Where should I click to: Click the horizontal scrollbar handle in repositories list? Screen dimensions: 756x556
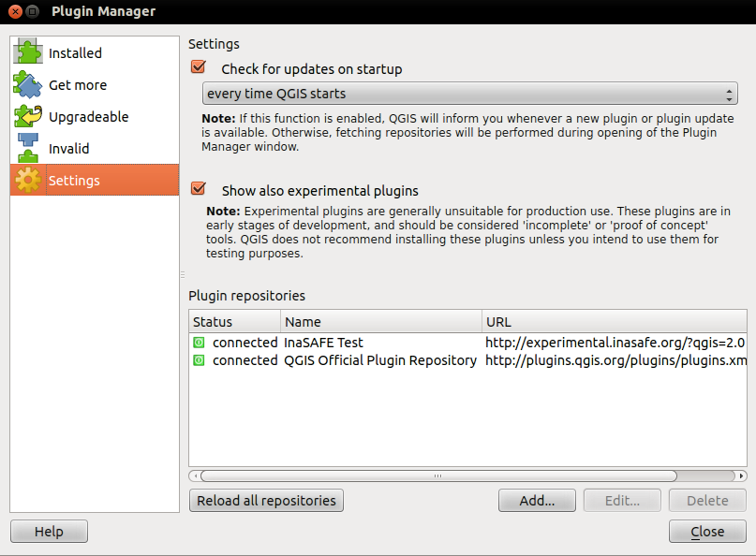[438, 476]
